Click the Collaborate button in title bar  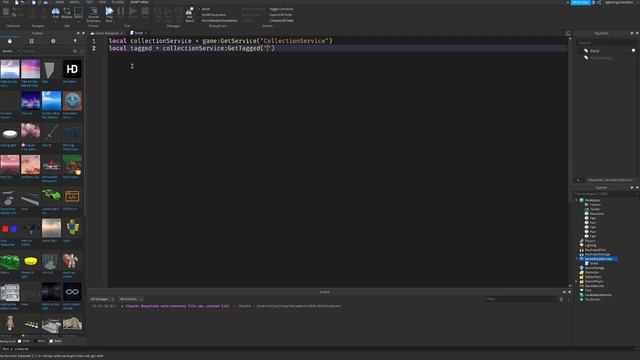[x=580, y=2]
